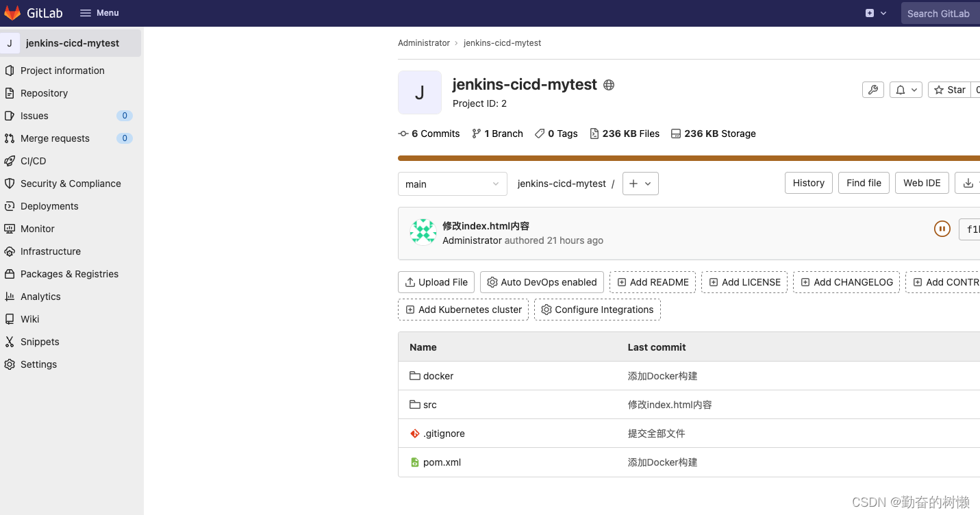Open the pom.xml file
This screenshot has width=980, height=515.
pyautogui.click(x=442, y=462)
